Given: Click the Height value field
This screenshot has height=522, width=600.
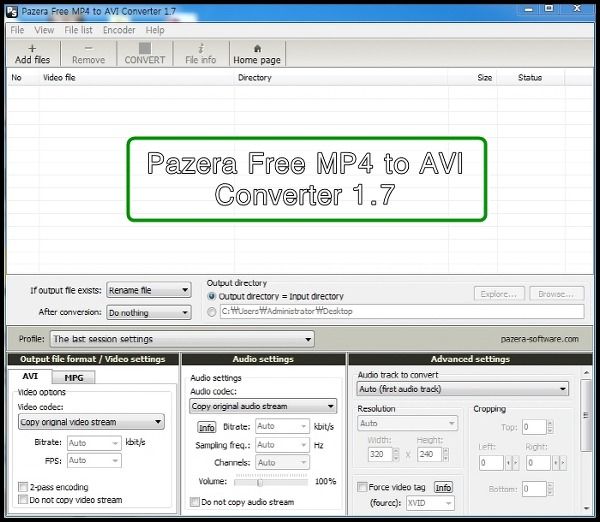Looking at the screenshot, I should pos(429,454).
